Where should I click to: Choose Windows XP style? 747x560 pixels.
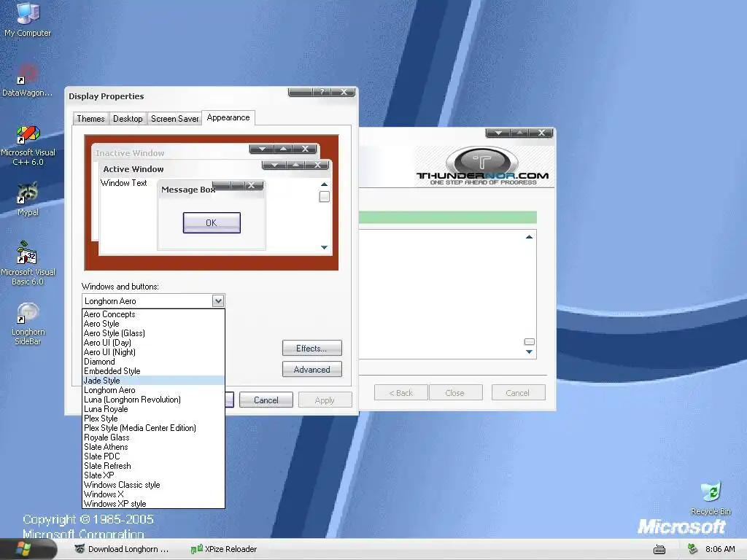coord(153,504)
